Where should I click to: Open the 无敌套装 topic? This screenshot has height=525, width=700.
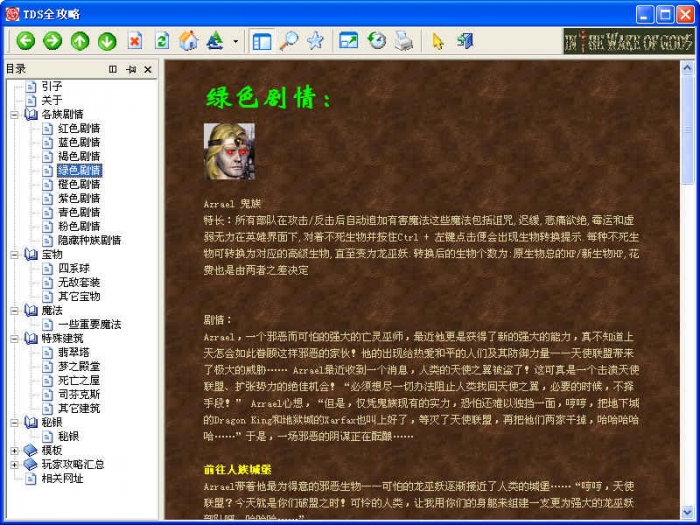pos(79,282)
